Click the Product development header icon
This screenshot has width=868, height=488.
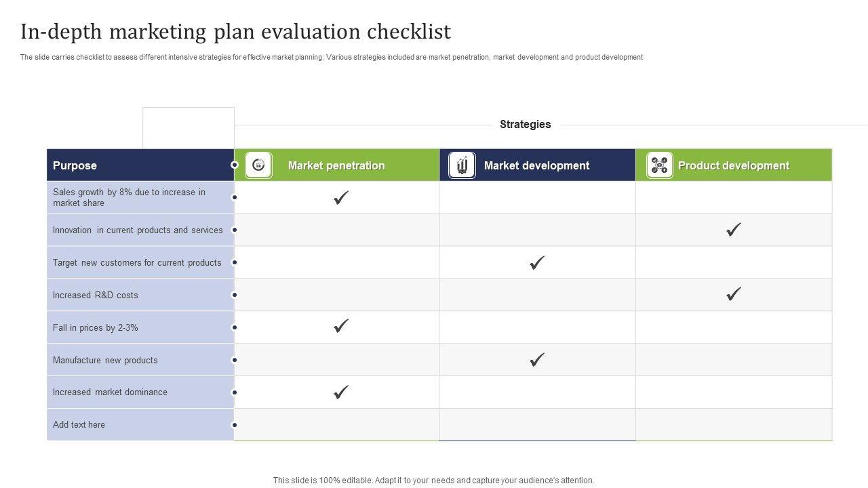click(x=659, y=165)
